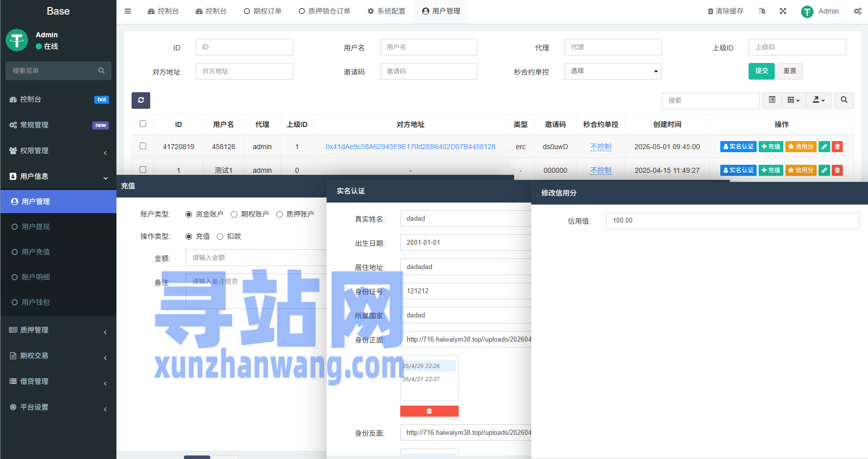Open 控制台 in sidebar
This screenshot has width=868, height=459.
[58, 99]
